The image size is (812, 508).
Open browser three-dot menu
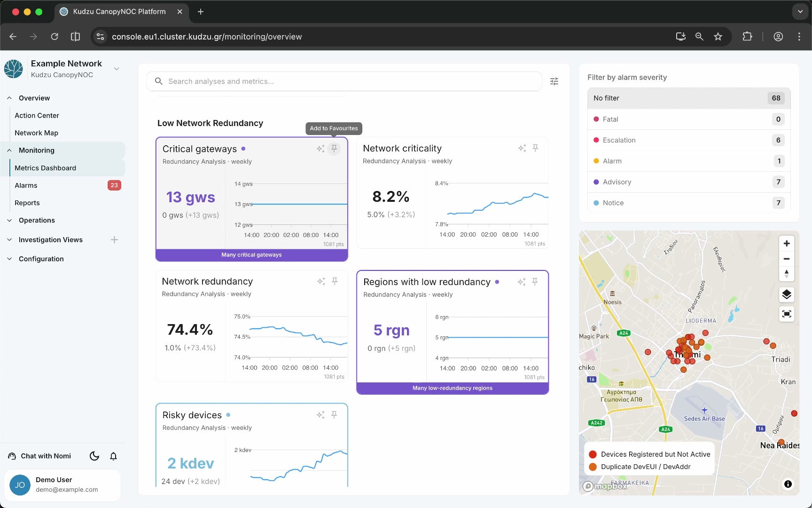click(799, 37)
